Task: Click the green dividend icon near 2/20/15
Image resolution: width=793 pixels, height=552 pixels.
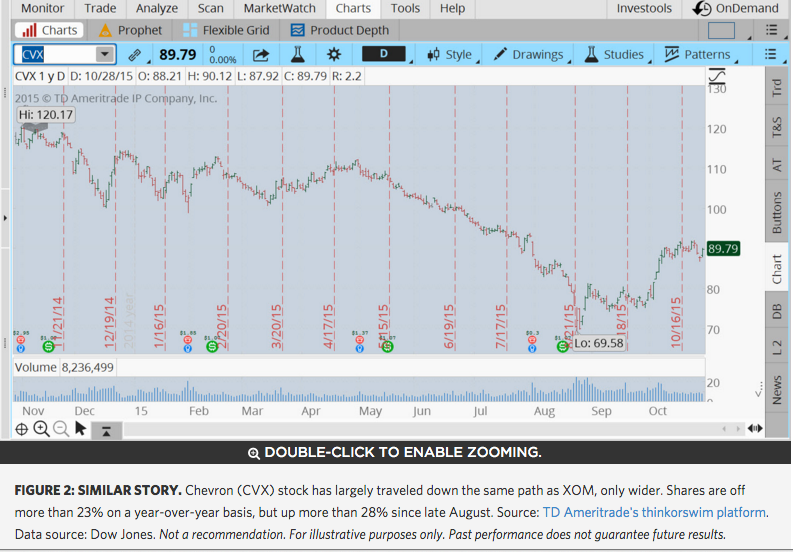Action: (212, 347)
